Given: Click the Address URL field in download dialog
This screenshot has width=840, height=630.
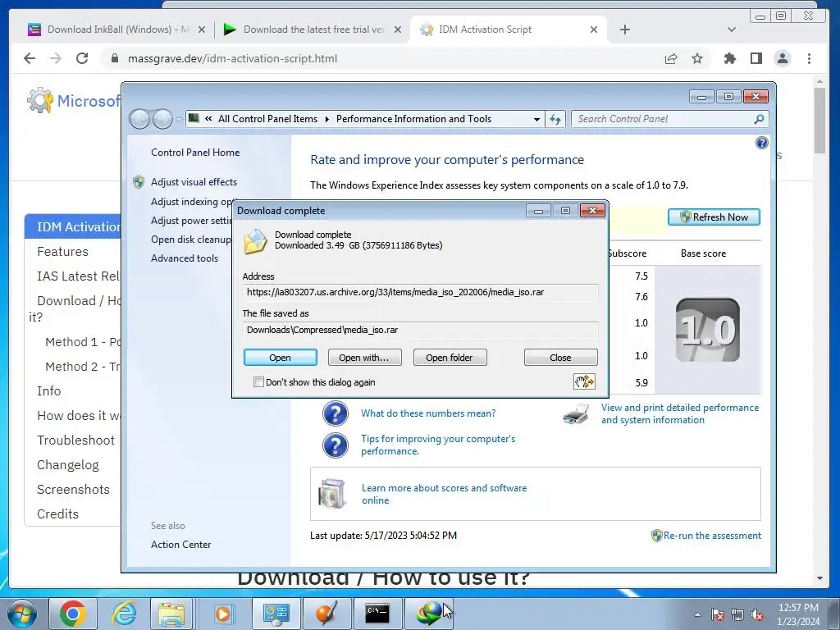Looking at the screenshot, I should [x=421, y=293].
